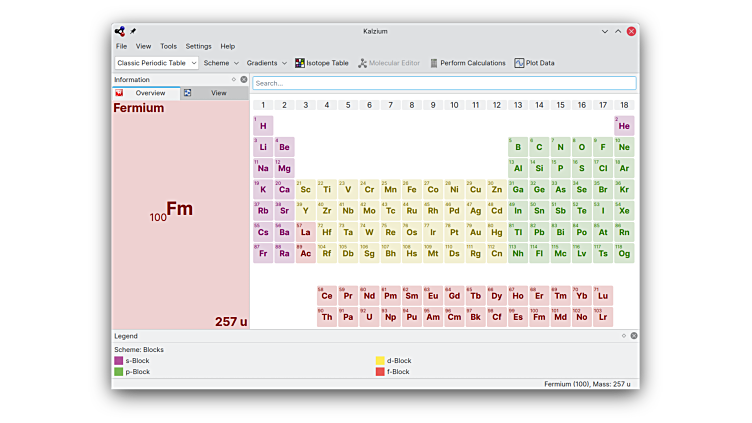The height and width of the screenshot is (423, 752).
Task: Close the Legend panel
Action: click(x=634, y=336)
